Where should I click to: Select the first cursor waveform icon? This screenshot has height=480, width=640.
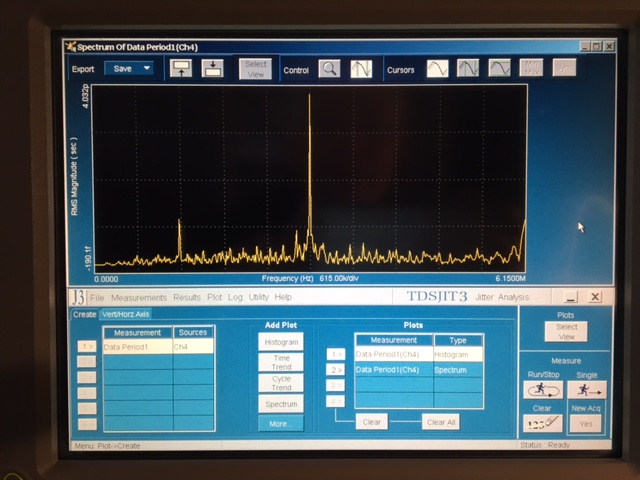pos(437,68)
